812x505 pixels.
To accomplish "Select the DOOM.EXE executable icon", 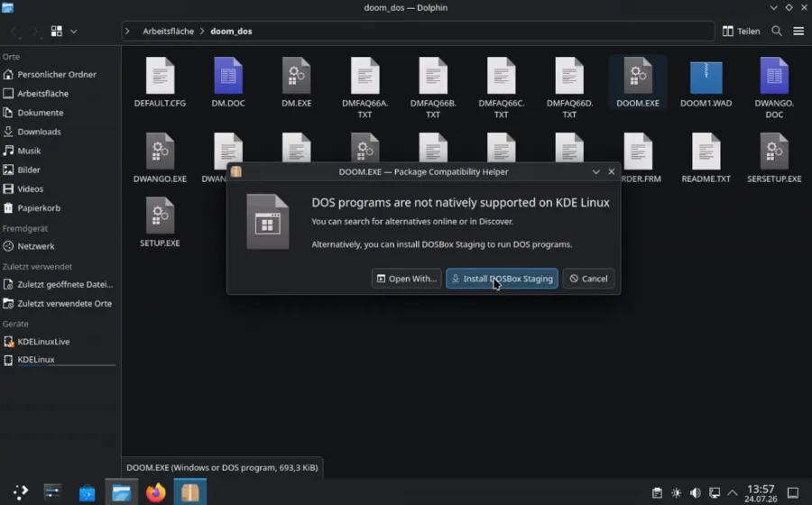I will point(638,76).
